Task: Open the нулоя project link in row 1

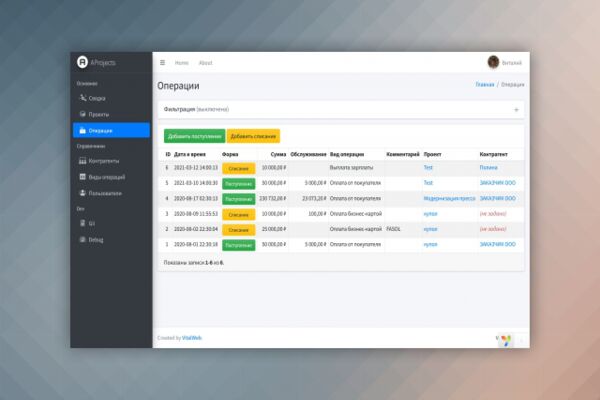Action: [x=430, y=244]
